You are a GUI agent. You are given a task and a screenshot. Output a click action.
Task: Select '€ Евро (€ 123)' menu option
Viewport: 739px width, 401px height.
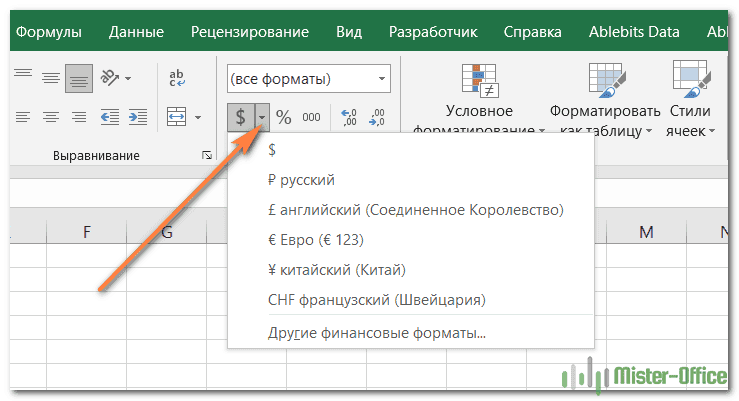315,240
